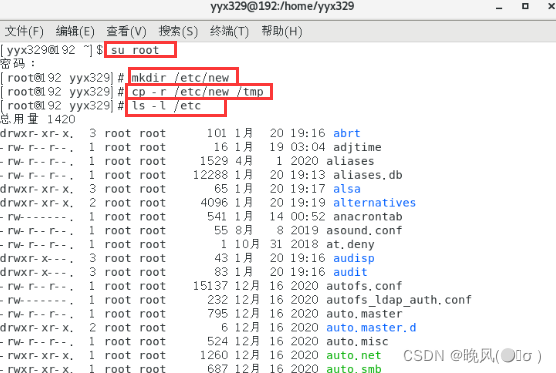The height and width of the screenshot is (373, 556).
Task: Open the 查看(V) menu
Action: point(127,32)
